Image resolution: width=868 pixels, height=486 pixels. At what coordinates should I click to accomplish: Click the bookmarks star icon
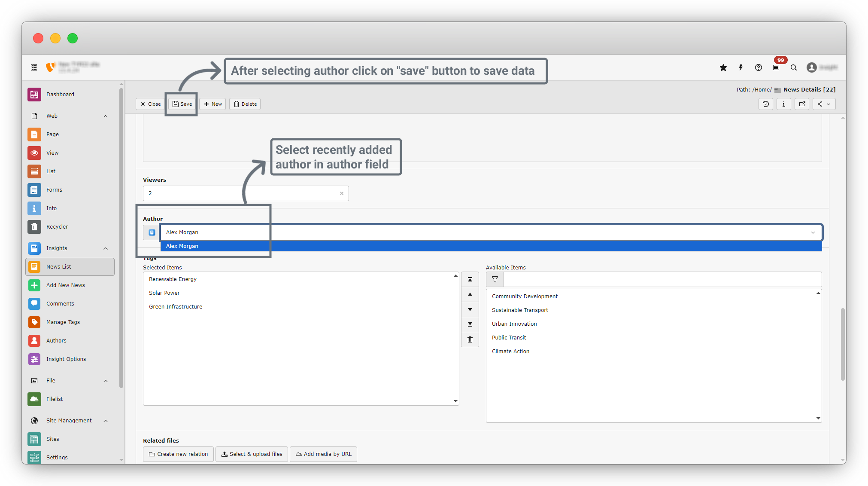coord(723,67)
